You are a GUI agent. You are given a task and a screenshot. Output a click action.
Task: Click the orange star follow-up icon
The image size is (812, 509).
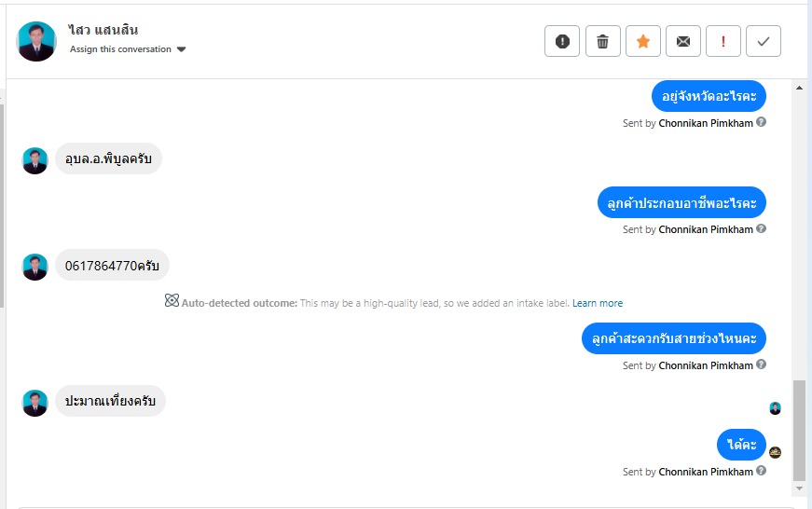click(643, 41)
